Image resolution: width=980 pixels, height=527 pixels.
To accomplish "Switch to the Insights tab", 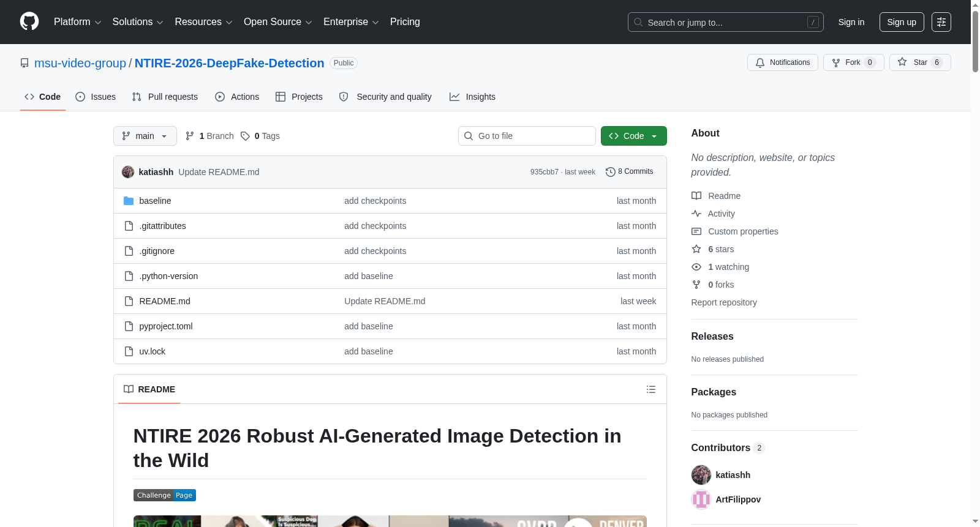I will click(472, 97).
